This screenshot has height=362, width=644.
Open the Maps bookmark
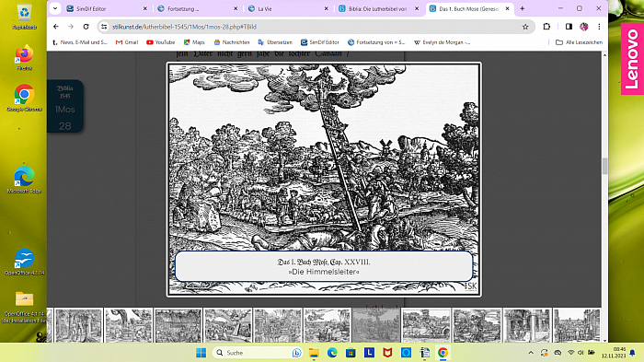click(x=194, y=42)
